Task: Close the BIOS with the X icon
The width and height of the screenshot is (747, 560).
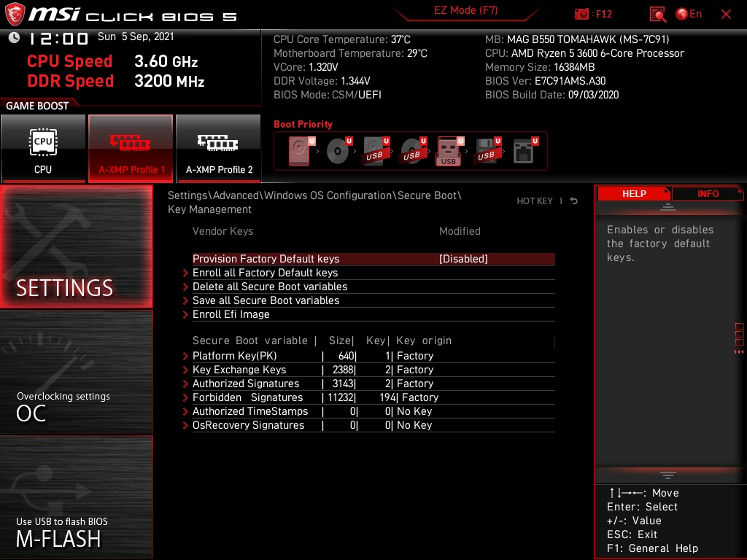Action: (726, 15)
